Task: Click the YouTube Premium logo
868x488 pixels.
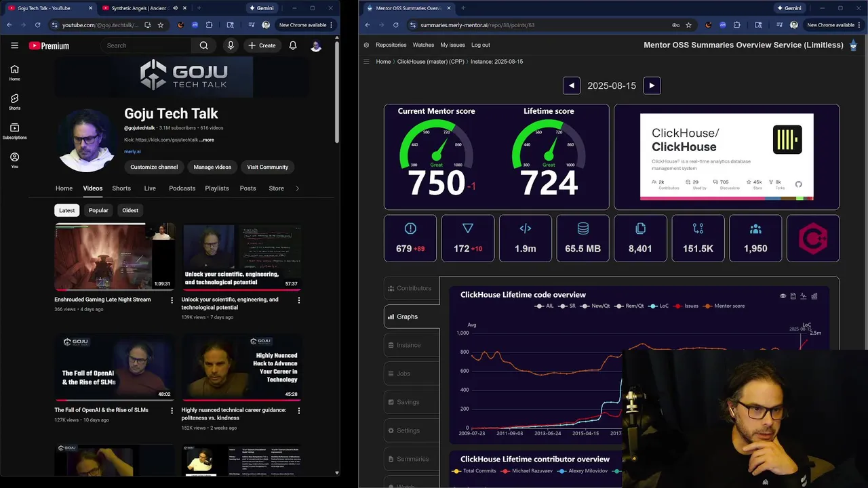Action: coord(49,45)
